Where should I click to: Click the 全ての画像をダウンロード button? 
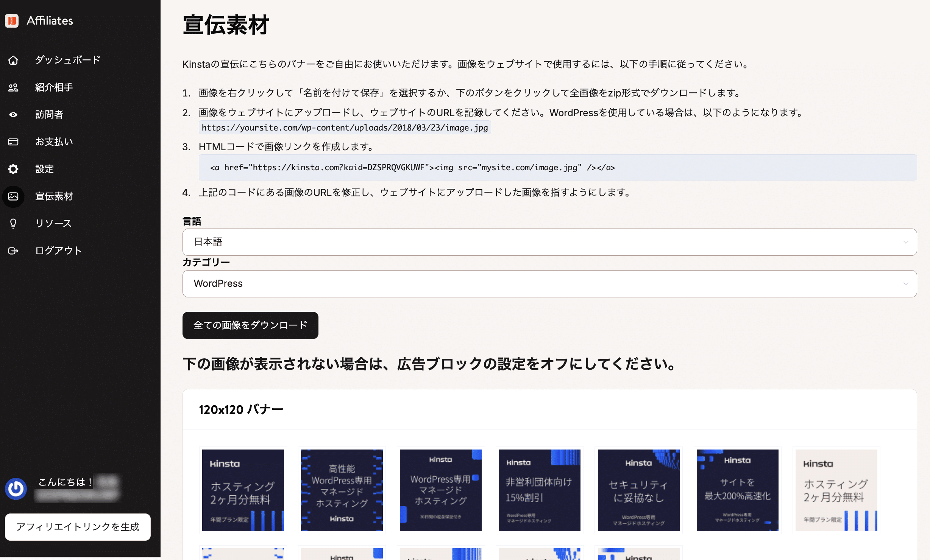pos(250,325)
